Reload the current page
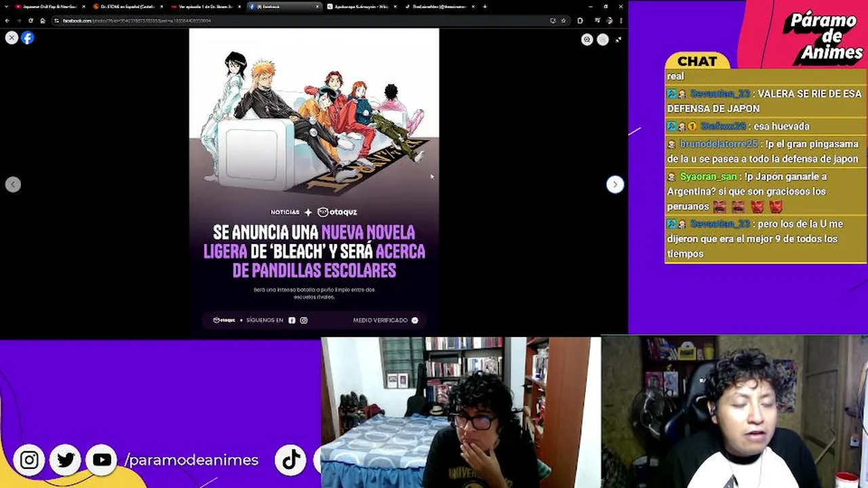 (31, 20)
